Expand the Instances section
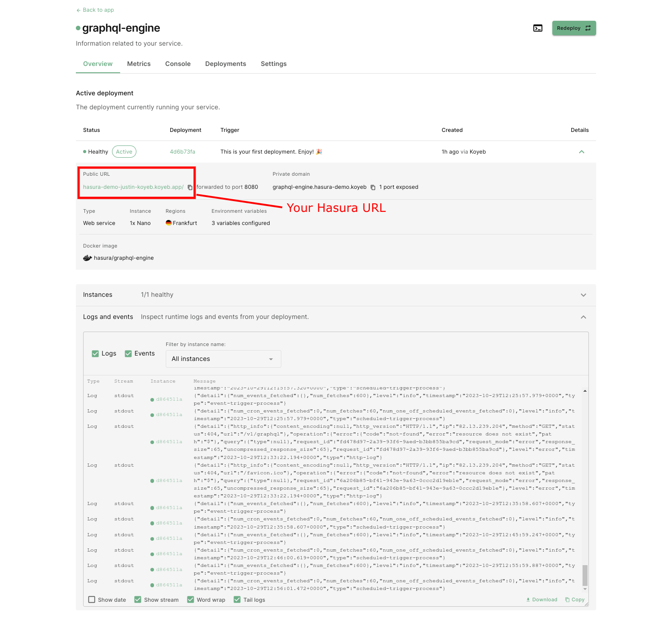Screen dimensions: 672x618 pyautogui.click(x=583, y=295)
